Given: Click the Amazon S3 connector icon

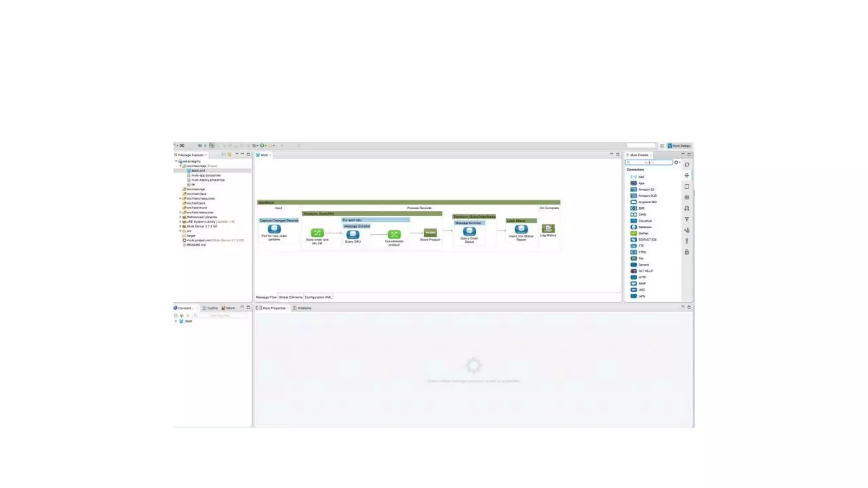Looking at the screenshot, I should pos(634,189).
